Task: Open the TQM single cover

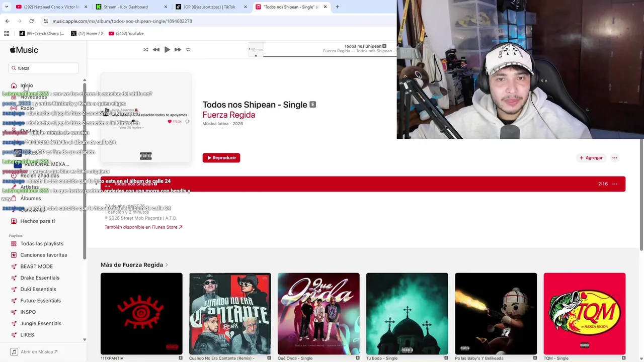Action: click(x=585, y=314)
